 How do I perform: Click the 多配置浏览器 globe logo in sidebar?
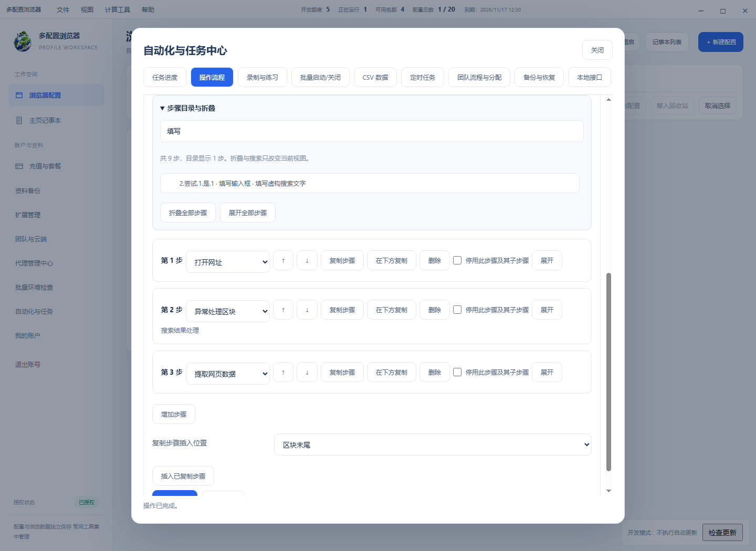[x=23, y=41]
